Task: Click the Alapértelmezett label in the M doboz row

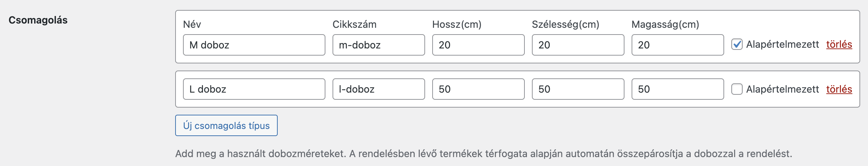Action: [782, 45]
